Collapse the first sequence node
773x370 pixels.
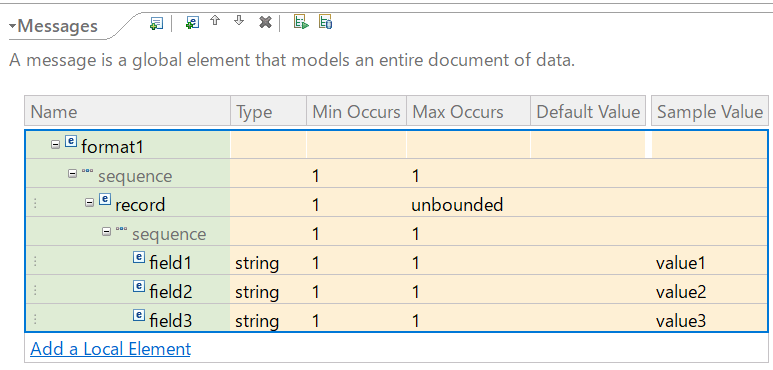point(72,173)
